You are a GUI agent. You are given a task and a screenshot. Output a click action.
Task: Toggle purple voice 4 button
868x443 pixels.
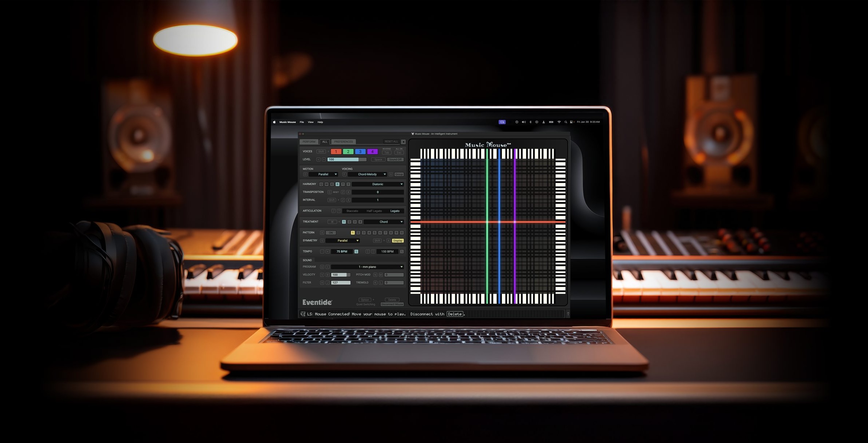(x=372, y=152)
